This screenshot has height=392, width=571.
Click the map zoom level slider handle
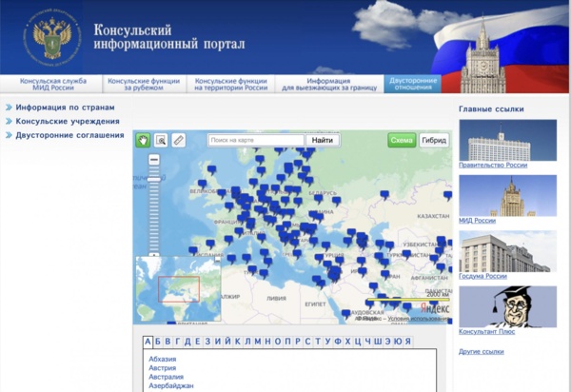tap(154, 179)
